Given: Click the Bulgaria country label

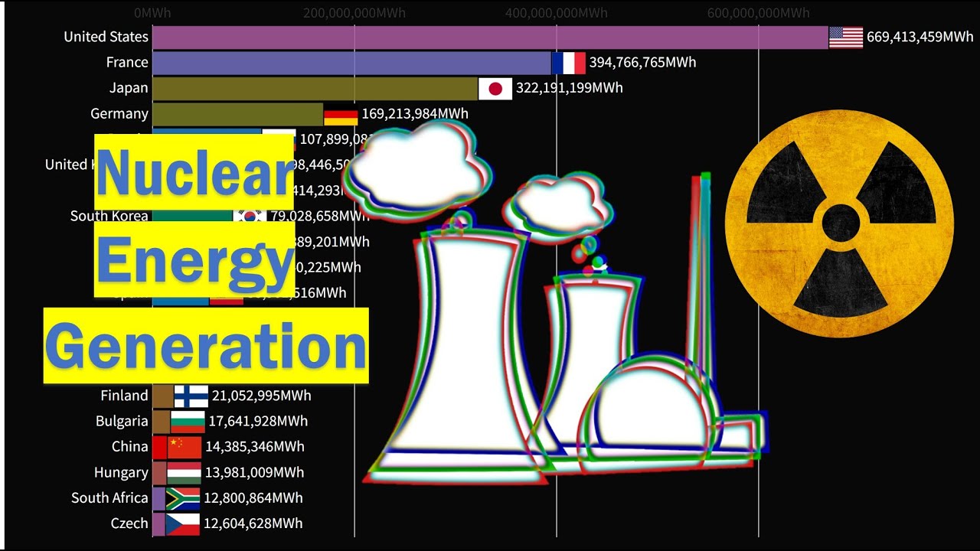Looking at the screenshot, I should click(122, 421).
